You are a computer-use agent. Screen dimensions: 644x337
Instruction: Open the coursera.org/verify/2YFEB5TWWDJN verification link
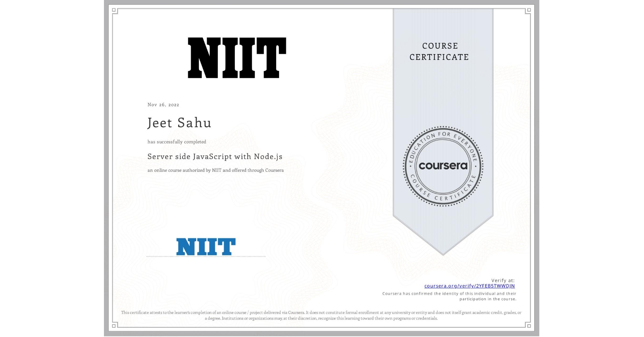tap(469, 286)
